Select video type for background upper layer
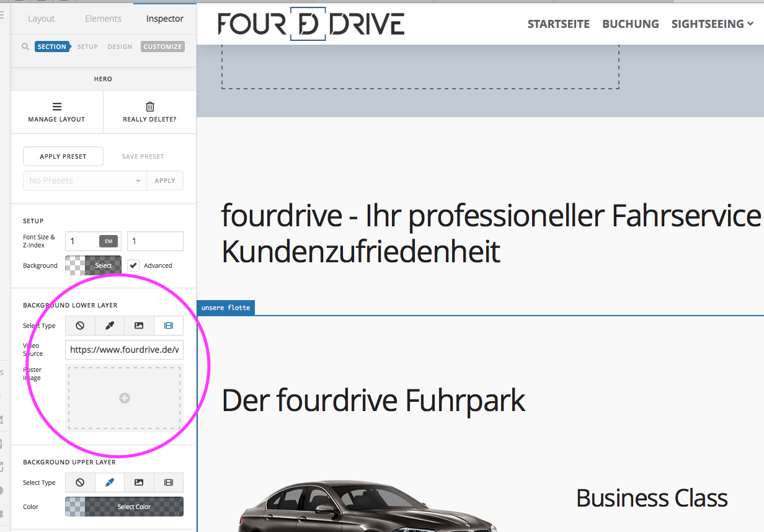The image size is (764, 532). (x=168, y=482)
